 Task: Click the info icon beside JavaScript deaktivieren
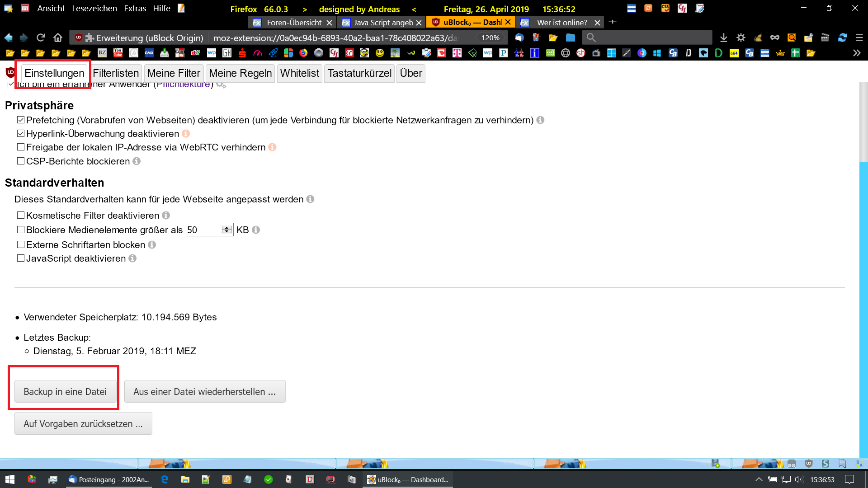(132, 258)
